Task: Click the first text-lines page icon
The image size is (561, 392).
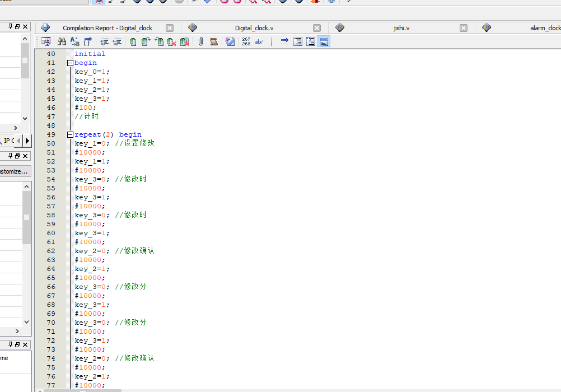Action: 298,41
